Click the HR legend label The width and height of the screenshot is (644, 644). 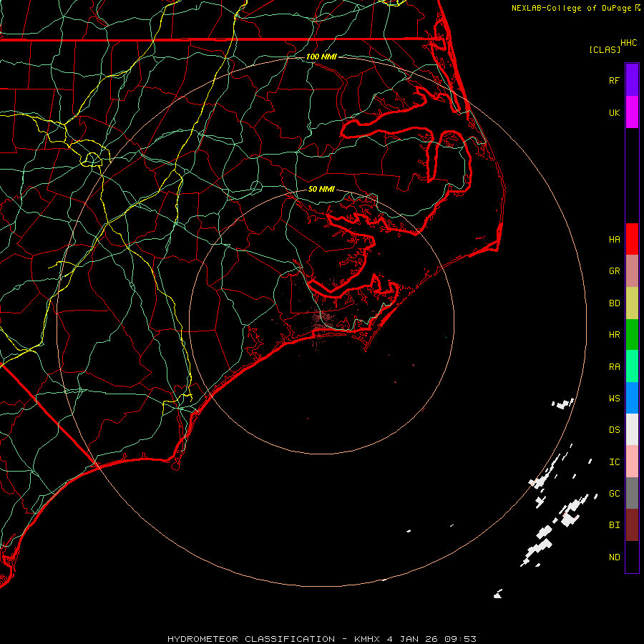tap(614, 335)
